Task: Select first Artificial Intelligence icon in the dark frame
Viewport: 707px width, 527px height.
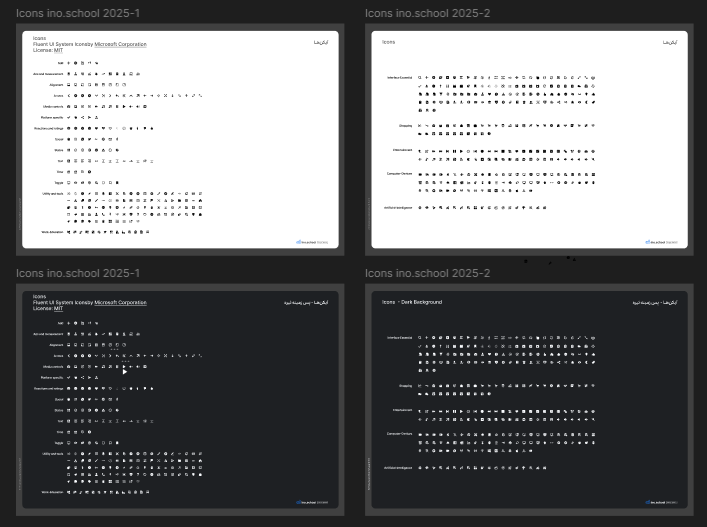Action: point(421,467)
